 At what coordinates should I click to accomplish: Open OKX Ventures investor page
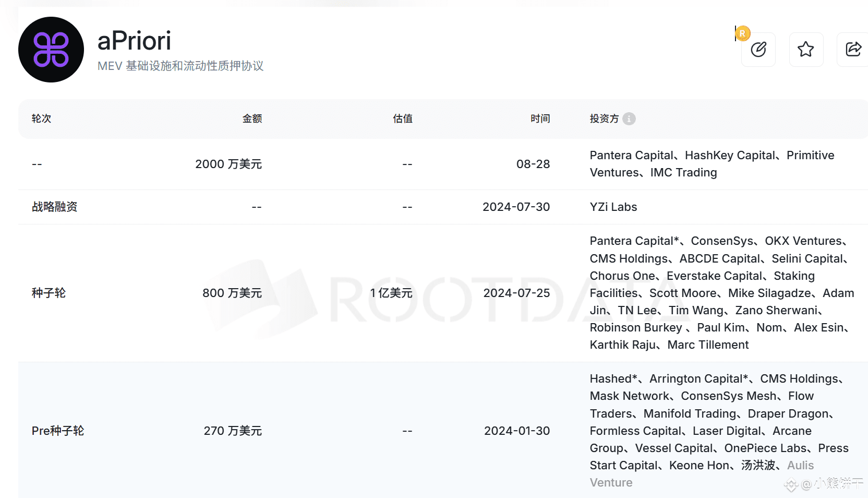[803, 241]
